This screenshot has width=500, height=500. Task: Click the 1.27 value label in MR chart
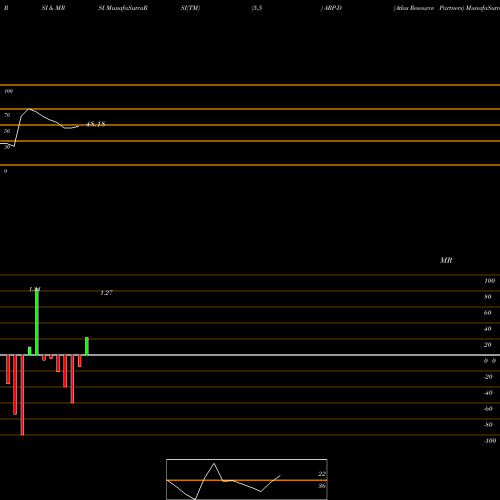107,293
